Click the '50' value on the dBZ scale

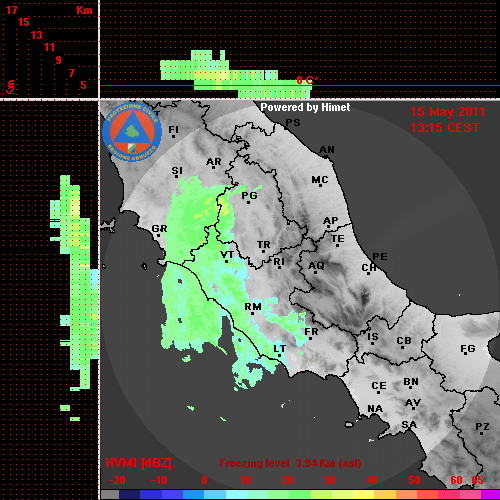click(x=414, y=480)
